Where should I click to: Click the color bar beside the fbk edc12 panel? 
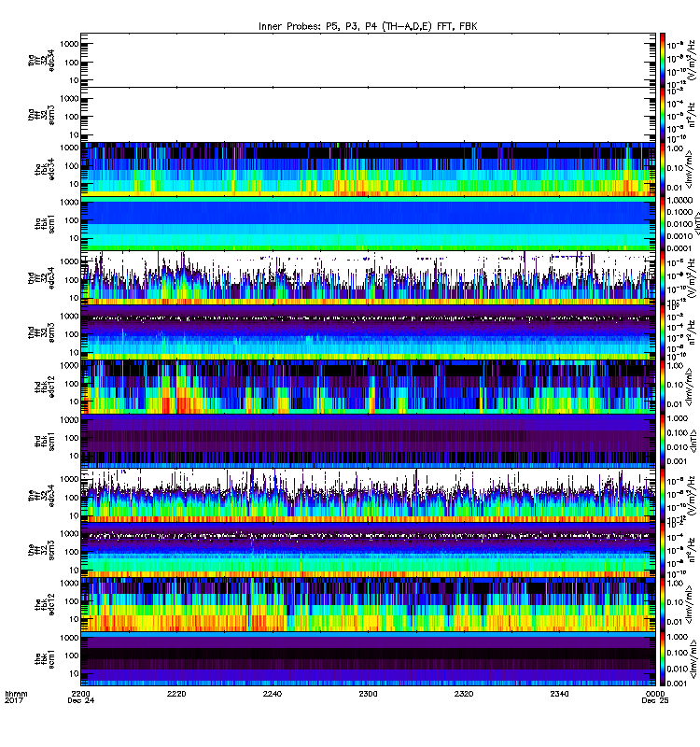[663, 604]
